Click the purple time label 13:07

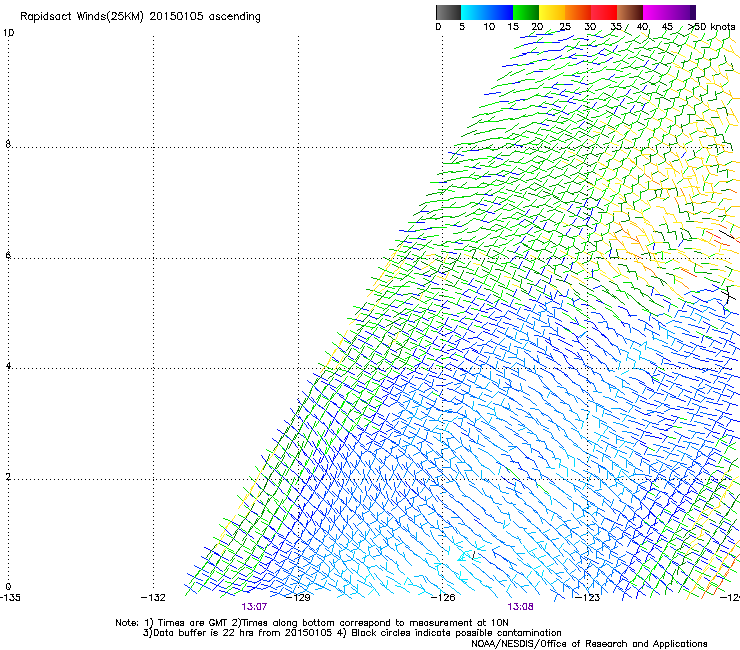point(254,607)
